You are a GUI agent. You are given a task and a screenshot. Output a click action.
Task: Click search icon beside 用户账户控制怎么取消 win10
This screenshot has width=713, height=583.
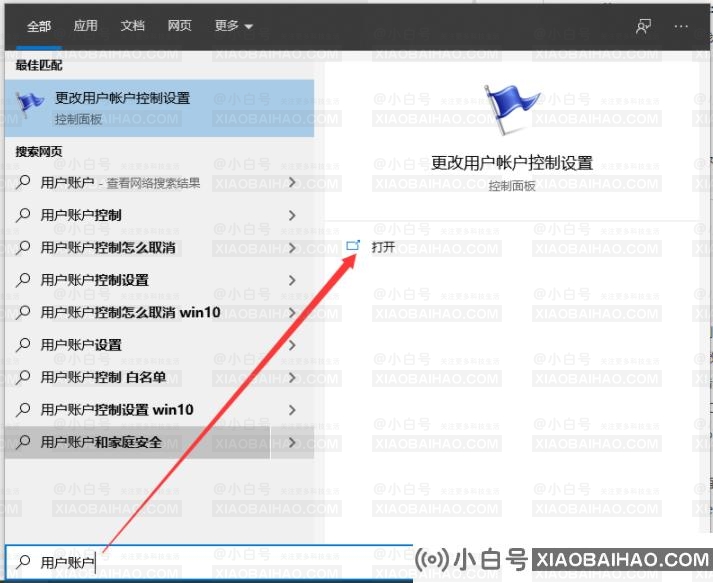point(23,312)
